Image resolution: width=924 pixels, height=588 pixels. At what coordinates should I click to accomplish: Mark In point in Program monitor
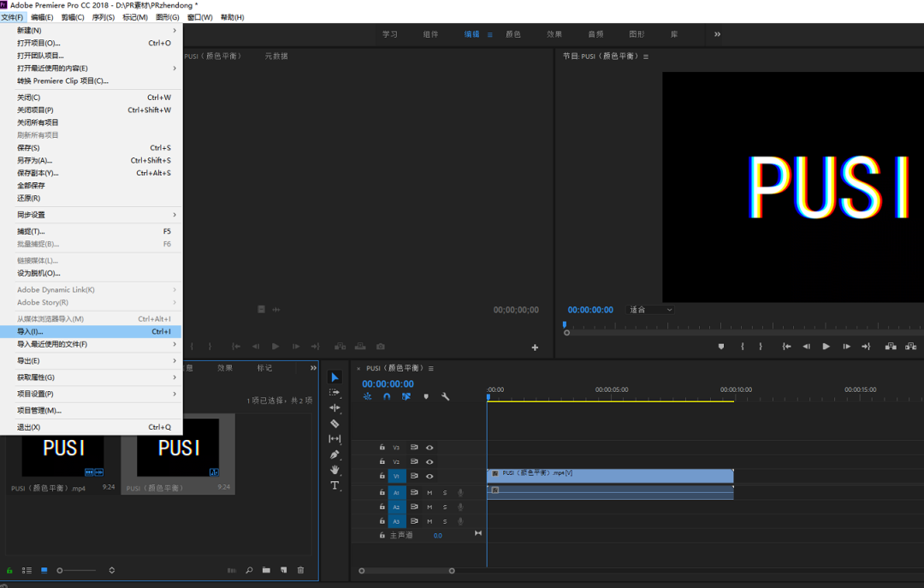tap(743, 347)
